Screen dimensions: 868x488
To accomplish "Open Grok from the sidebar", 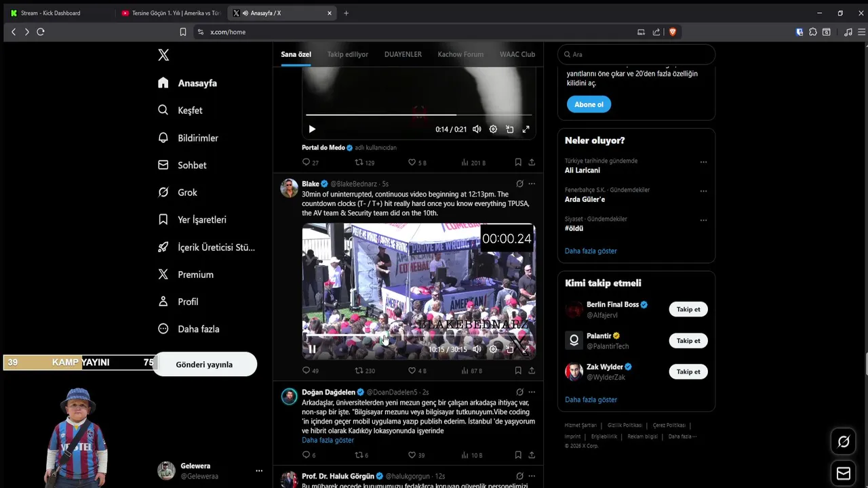I will coord(177,192).
